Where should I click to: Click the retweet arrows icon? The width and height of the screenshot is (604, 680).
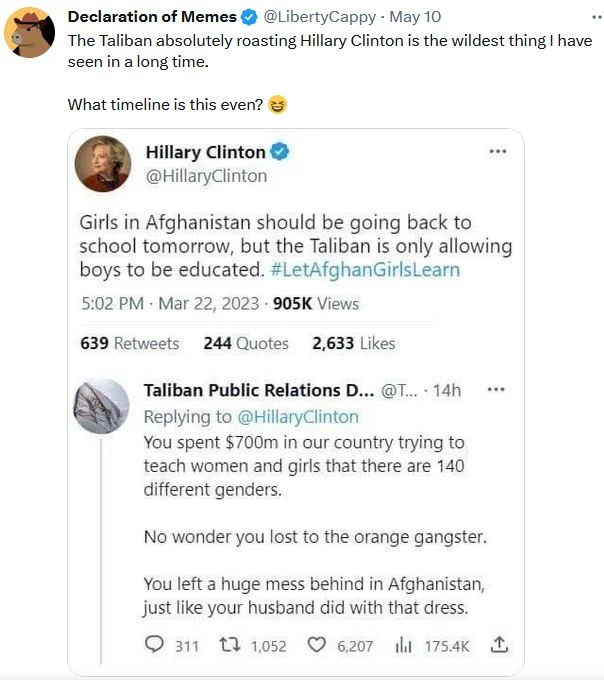click(231, 646)
